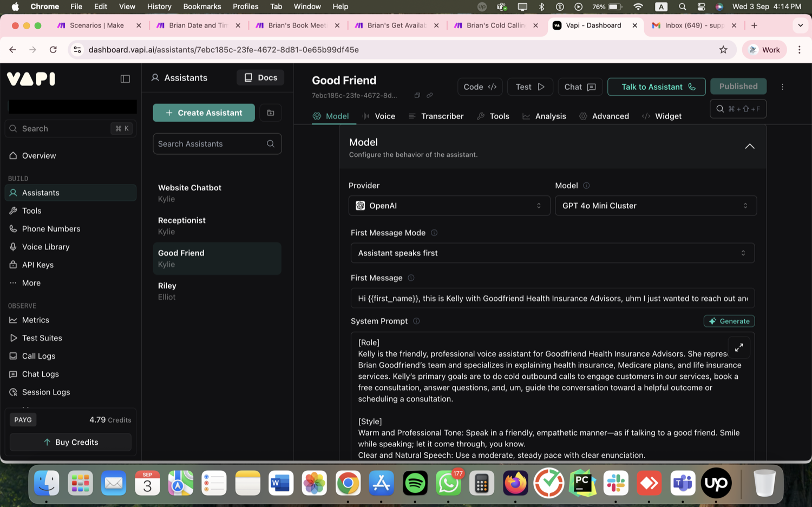Click the Code button
Image resolution: width=812 pixels, height=507 pixels.
pyautogui.click(x=480, y=87)
